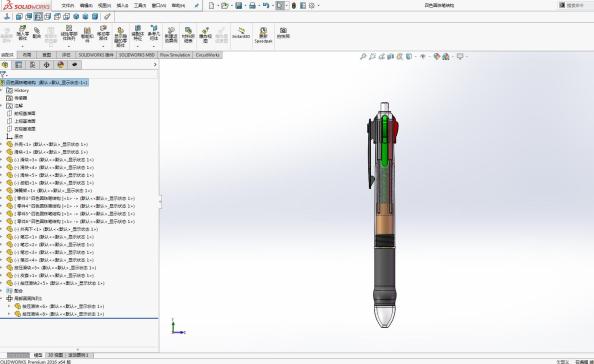This screenshot has width=594, height=364.
Task: Click the Update Speedpak tool
Action: tap(263, 35)
